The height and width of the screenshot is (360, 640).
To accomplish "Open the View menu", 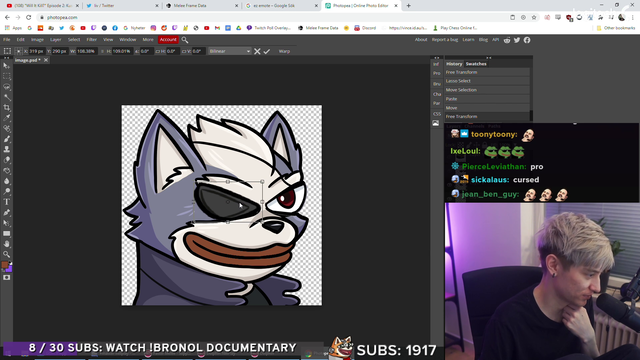I will (108, 40).
